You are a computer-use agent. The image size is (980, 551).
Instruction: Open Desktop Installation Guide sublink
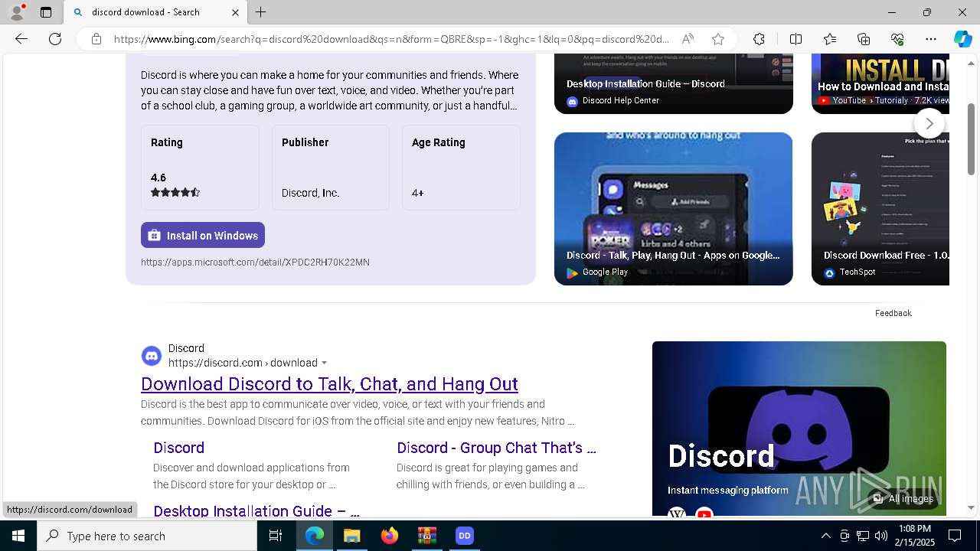256,510
